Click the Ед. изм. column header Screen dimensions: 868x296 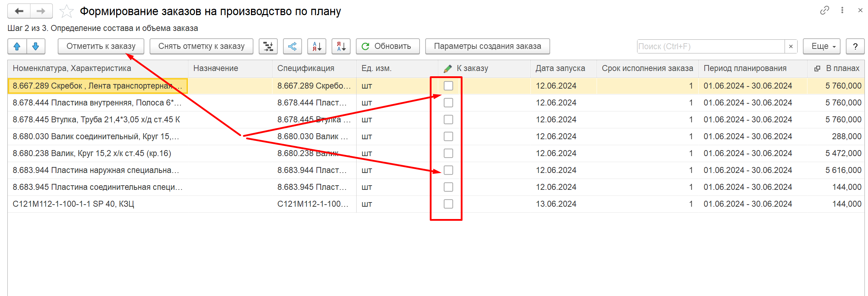click(x=397, y=69)
